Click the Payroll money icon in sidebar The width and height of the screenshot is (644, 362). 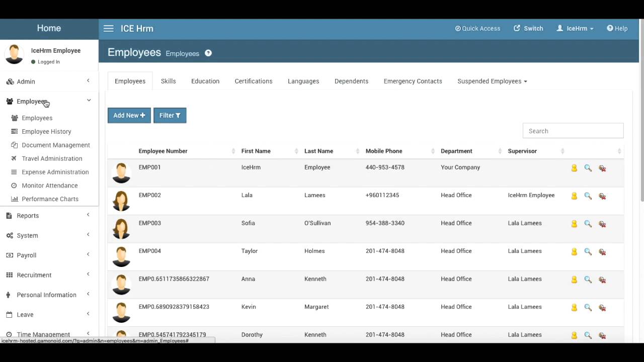10,255
